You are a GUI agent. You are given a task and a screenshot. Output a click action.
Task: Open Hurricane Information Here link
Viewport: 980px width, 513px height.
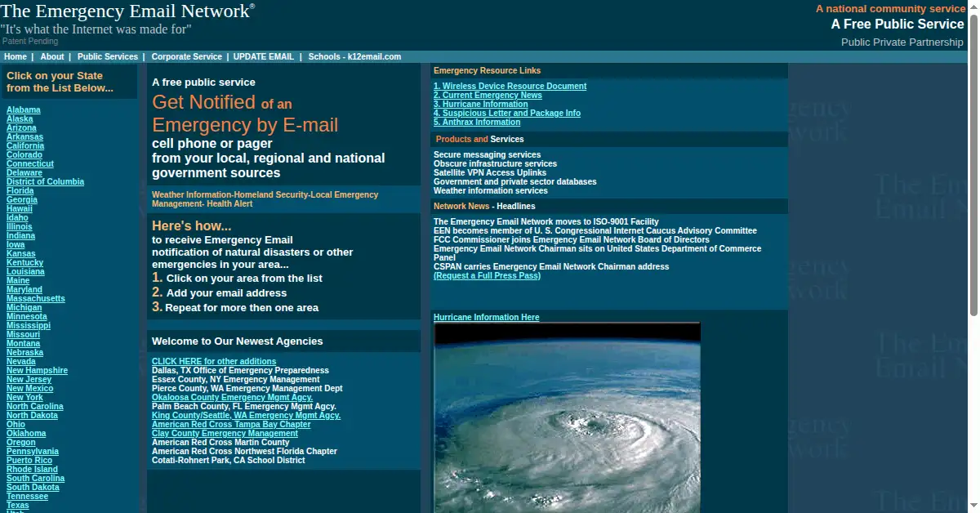487,317
